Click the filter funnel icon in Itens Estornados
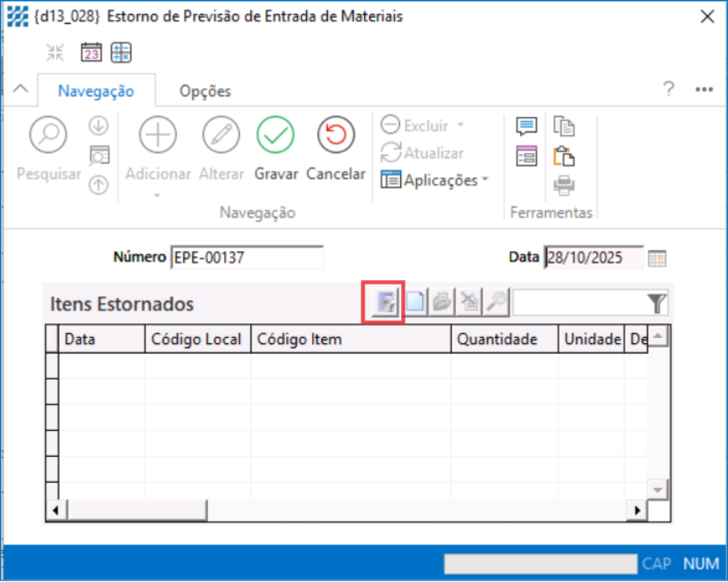Image resolution: width=728 pixels, height=582 pixels. 657,303
